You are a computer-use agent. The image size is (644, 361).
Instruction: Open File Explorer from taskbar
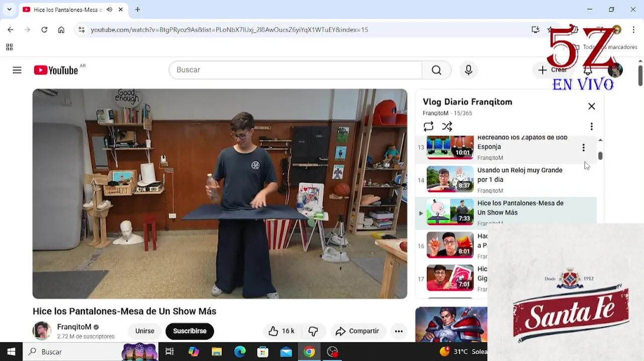(x=216, y=352)
